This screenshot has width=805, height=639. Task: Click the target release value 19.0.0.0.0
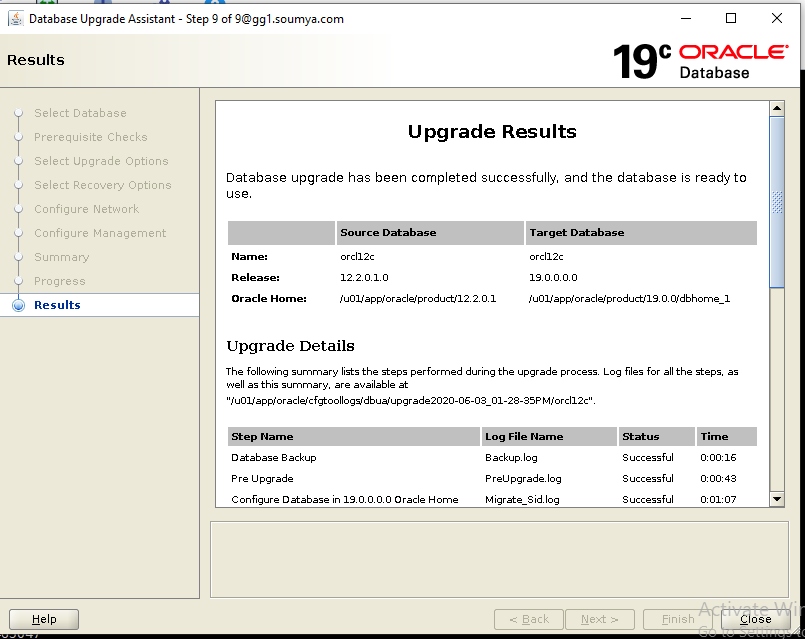(553, 277)
